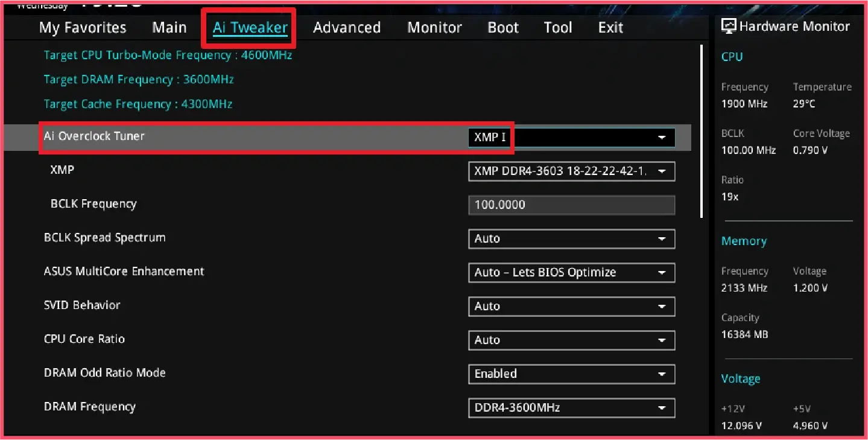Click the BCLK Frequency input field
This screenshot has width=868, height=440.
pos(571,205)
